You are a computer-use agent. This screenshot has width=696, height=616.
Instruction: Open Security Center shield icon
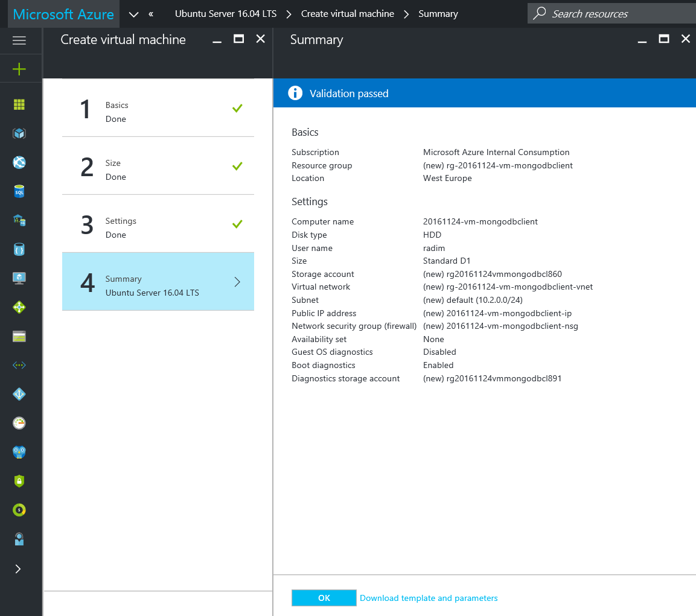(19, 481)
